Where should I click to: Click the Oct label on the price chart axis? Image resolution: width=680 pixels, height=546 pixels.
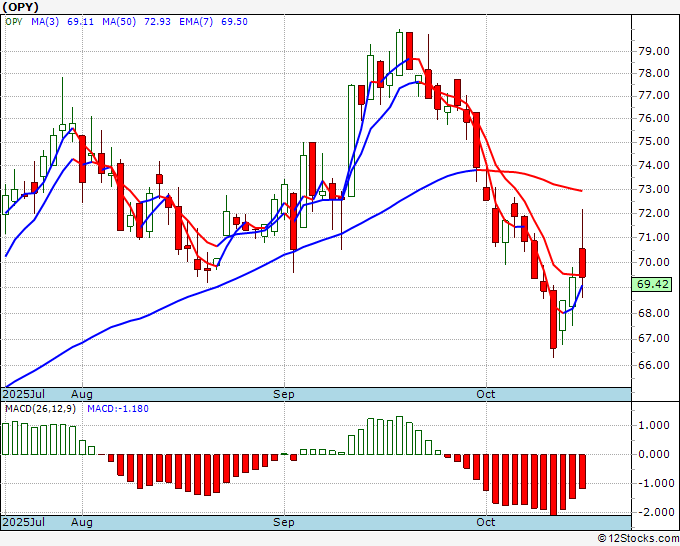tap(485, 394)
